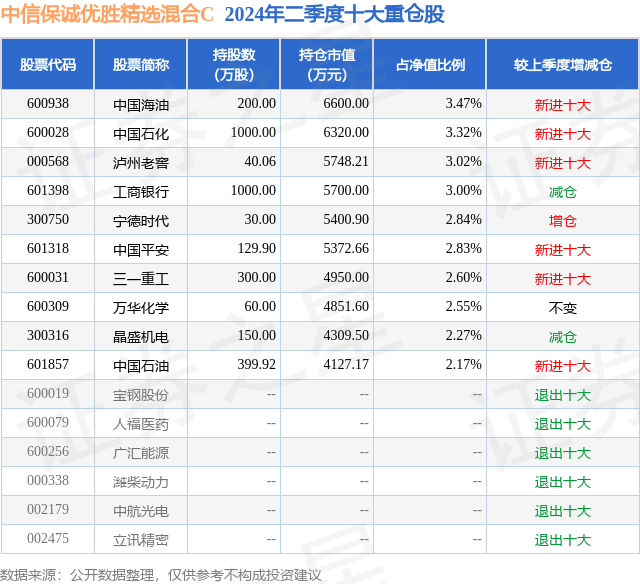The image size is (640, 584).
Task: Click the 股票简称 column header
Action: (x=141, y=64)
